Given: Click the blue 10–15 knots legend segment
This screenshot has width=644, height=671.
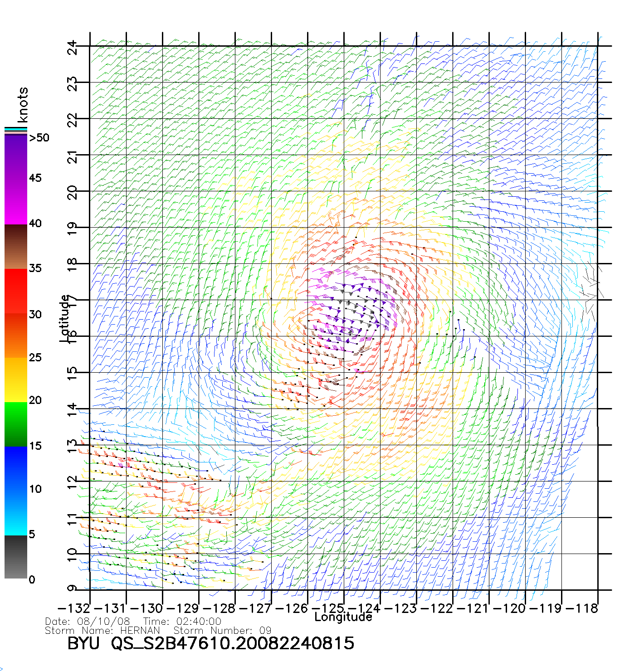Looking at the screenshot, I should coord(16,468).
